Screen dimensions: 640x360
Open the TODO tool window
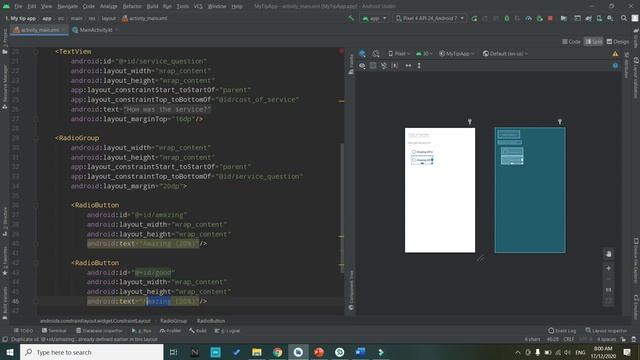(x=23, y=331)
